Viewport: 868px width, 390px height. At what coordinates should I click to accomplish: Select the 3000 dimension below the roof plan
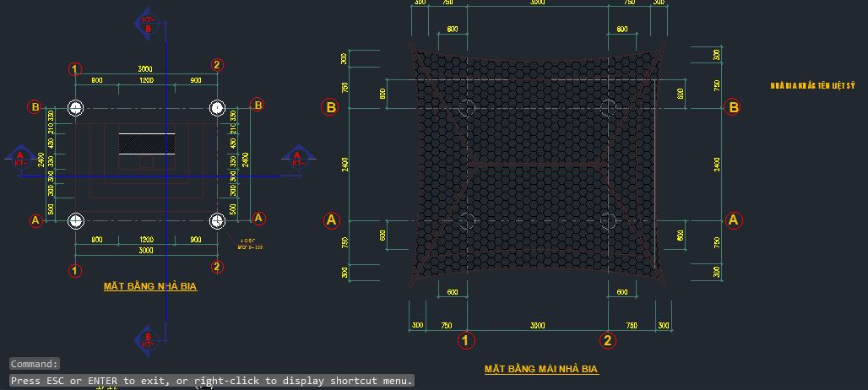pyautogui.click(x=538, y=325)
